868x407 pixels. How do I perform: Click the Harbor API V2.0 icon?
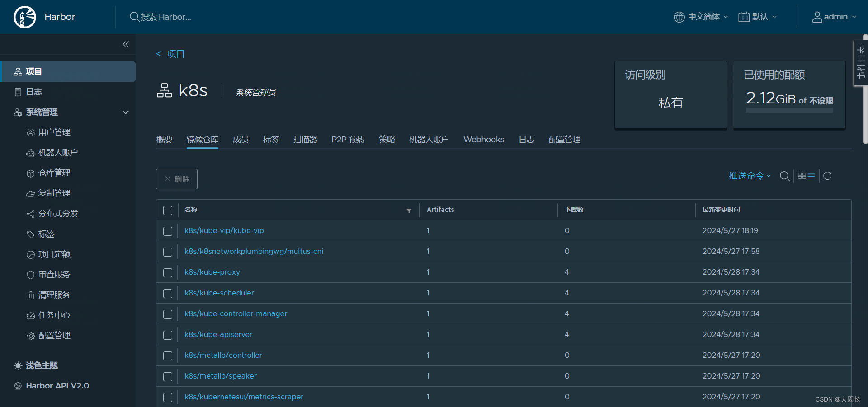(18, 386)
